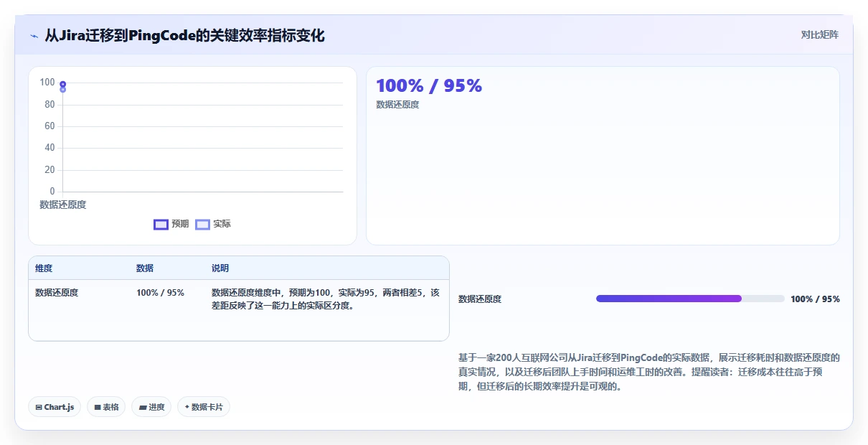Select the 数据卡片 tag chip
Screen dimensions: 868x445
(204, 407)
